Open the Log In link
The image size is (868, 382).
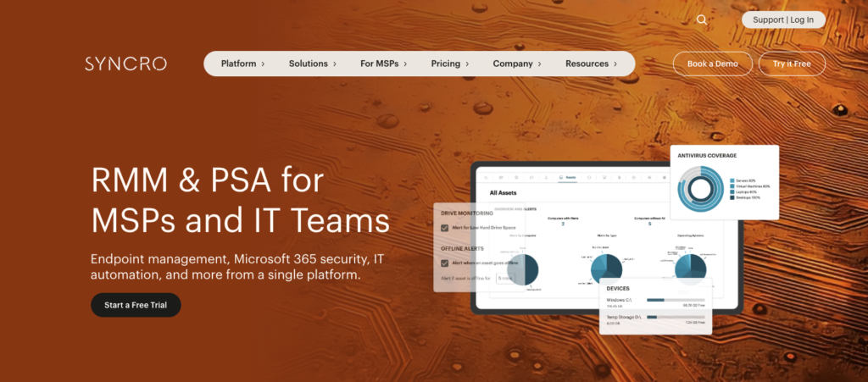pos(802,19)
